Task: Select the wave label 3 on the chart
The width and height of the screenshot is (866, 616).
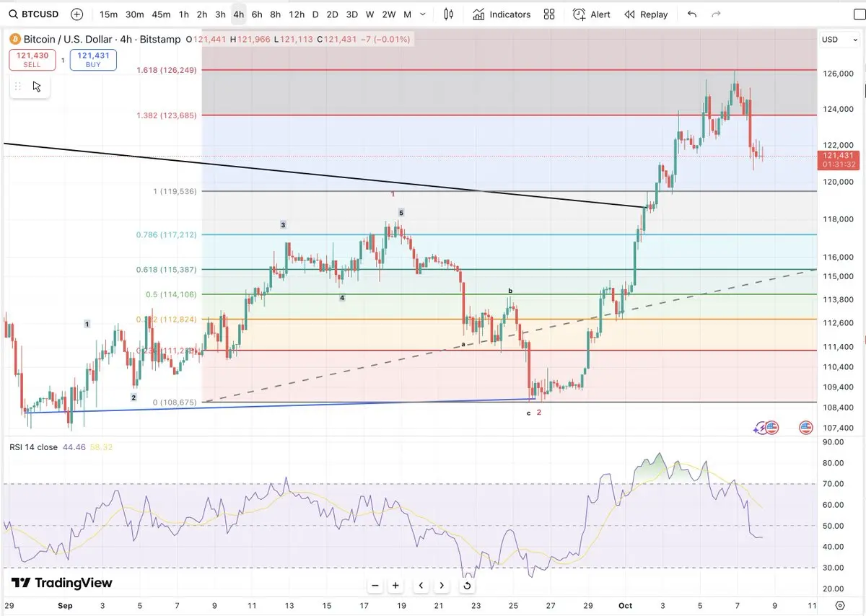Action: (x=284, y=225)
